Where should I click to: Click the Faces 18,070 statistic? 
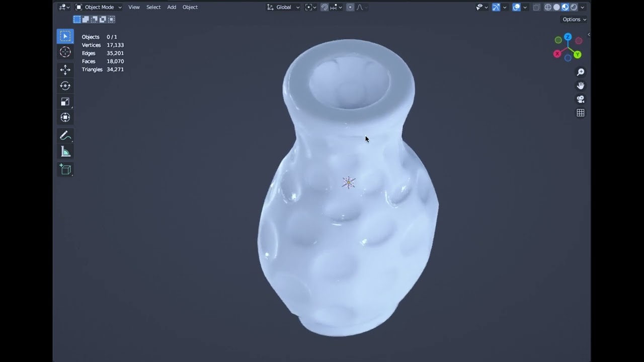103,61
